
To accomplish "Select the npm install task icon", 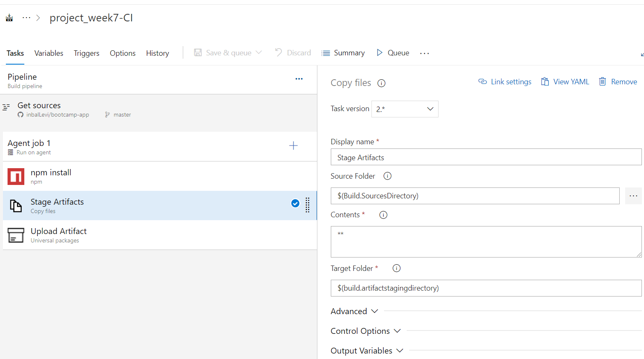I will (16, 176).
